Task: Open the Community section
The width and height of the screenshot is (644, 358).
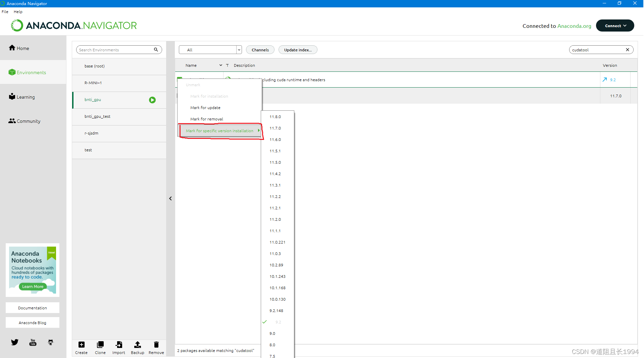Action: coord(24,121)
